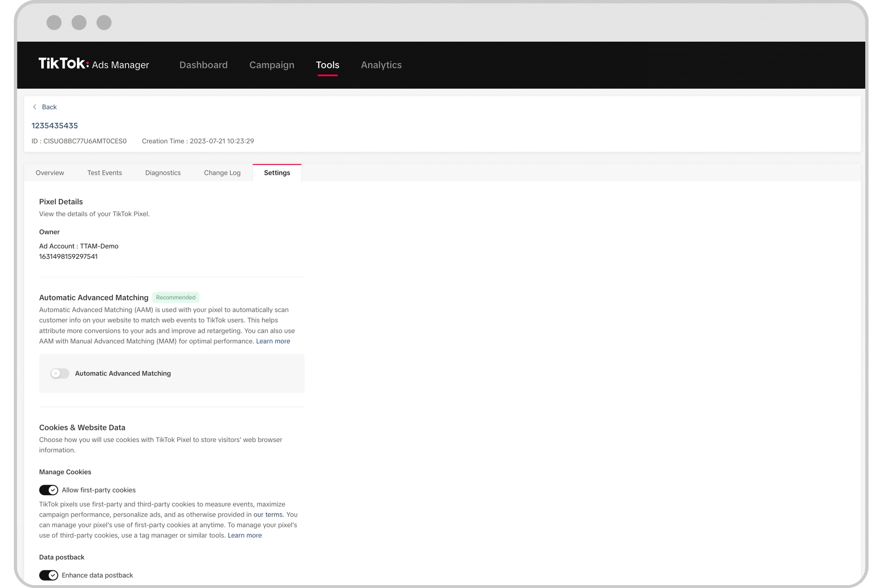
Task: Click Learn more link for cookies
Action: pyautogui.click(x=244, y=535)
